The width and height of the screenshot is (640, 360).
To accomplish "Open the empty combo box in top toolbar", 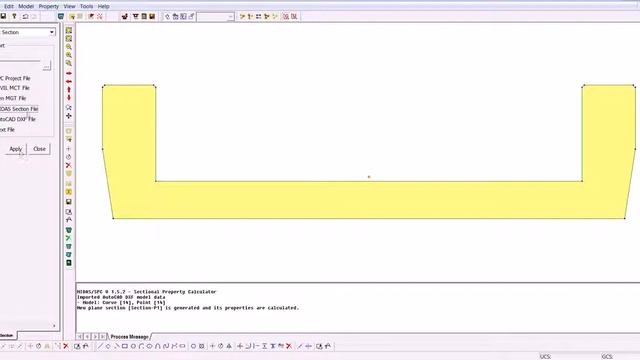I will (x=215, y=17).
